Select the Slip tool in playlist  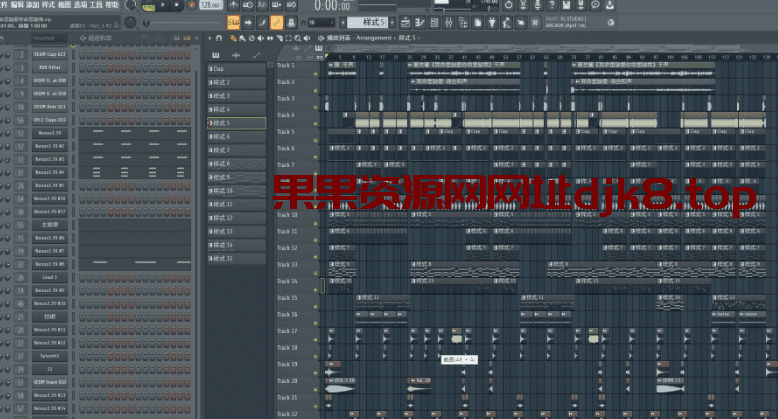(270, 38)
